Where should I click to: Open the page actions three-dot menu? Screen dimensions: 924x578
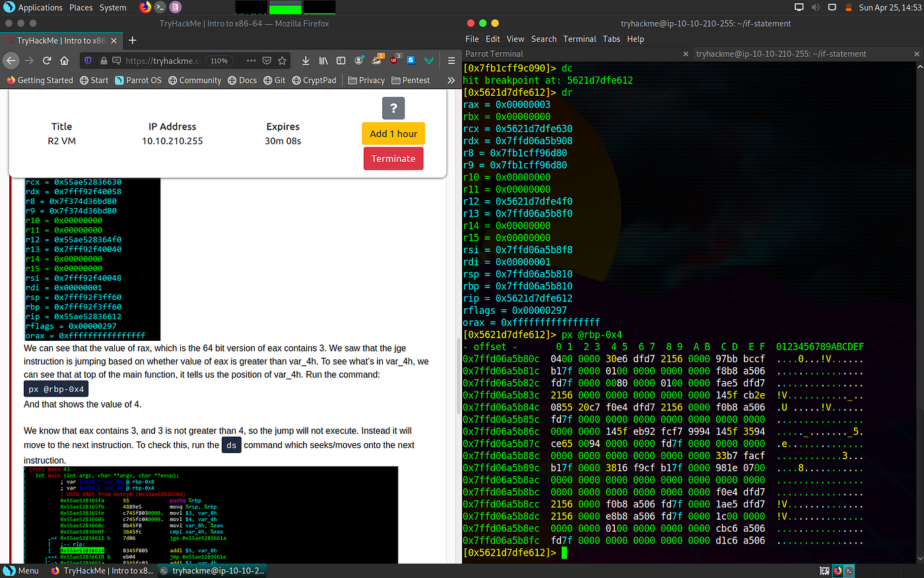point(251,61)
